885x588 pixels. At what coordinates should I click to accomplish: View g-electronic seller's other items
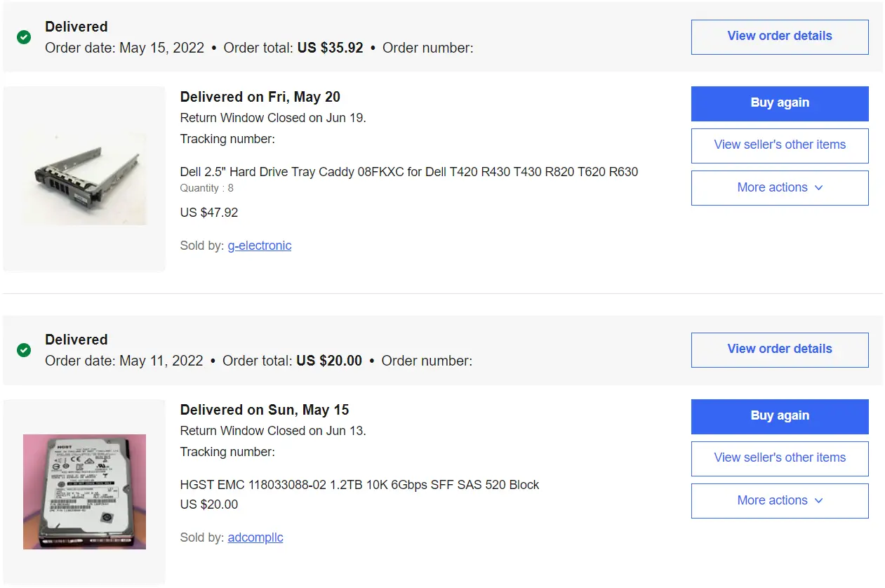tap(779, 145)
